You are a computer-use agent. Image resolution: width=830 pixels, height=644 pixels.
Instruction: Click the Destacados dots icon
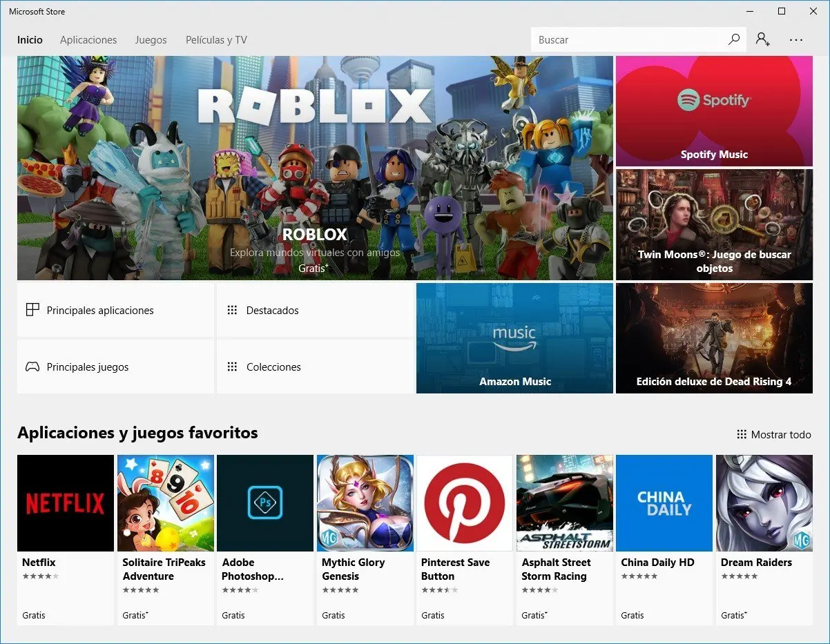pos(232,310)
